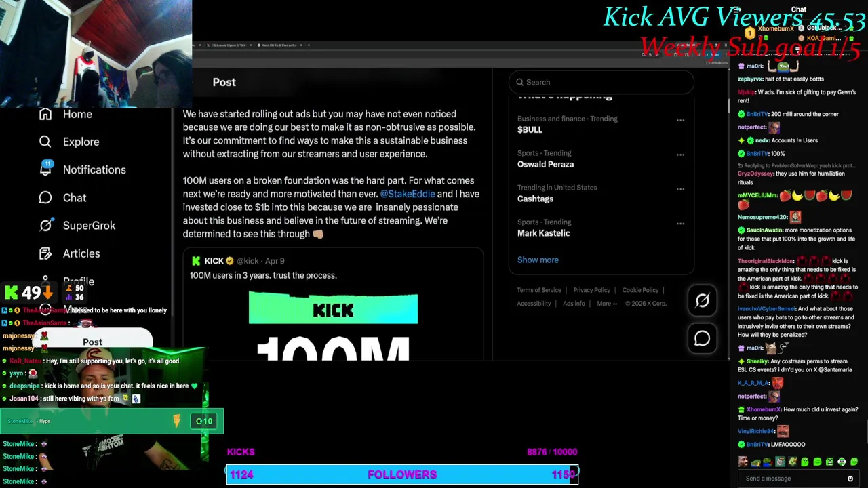
Task: Open the emoji picker in chat box
Action: [x=850, y=479]
